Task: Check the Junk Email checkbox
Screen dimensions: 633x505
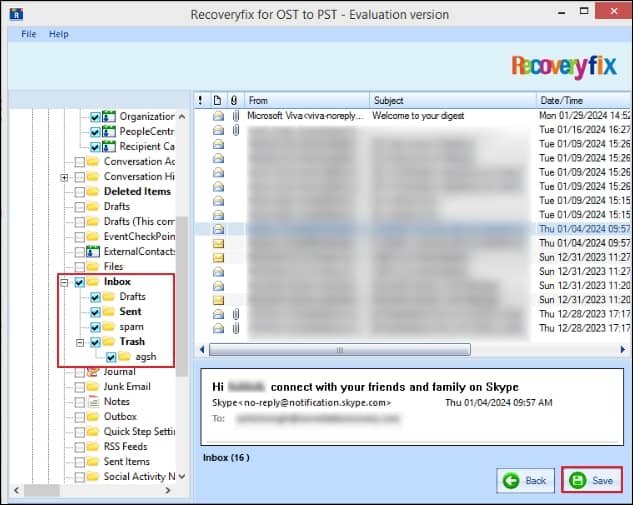Action: 80,387
